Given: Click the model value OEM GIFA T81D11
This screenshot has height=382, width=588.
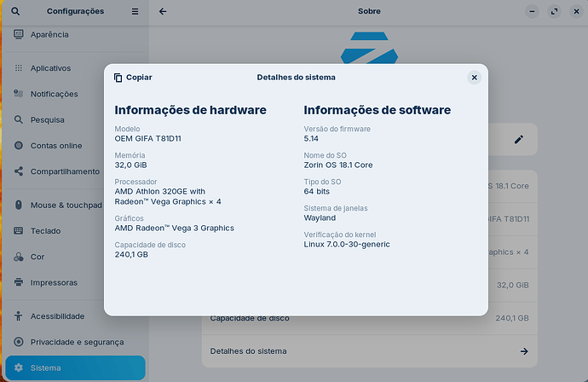Looking at the screenshot, I should tap(147, 138).
